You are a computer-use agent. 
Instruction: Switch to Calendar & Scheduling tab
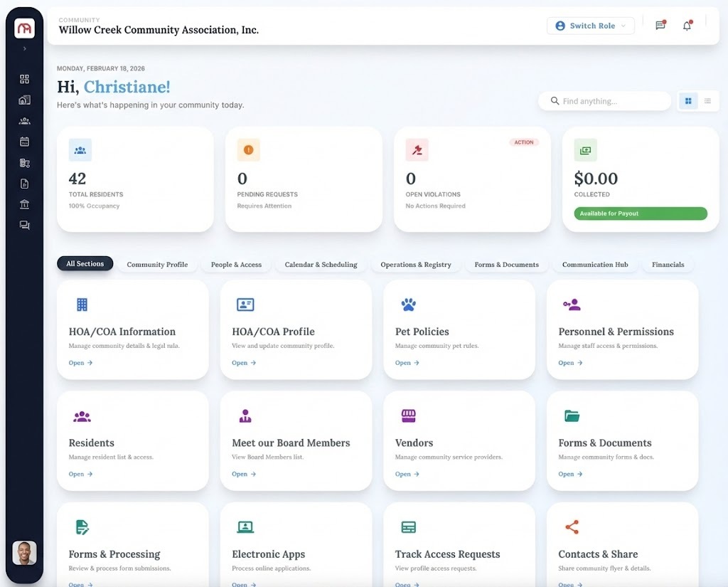click(x=321, y=265)
